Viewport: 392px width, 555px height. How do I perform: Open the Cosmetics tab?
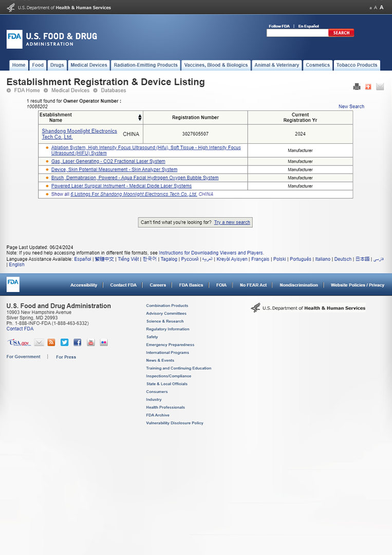click(318, 65)
